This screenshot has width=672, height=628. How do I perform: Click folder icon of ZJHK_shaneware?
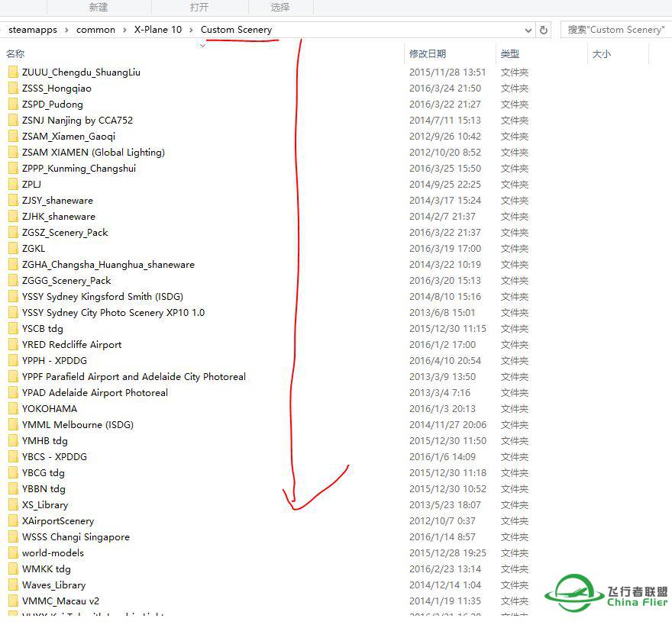(13, 217)
